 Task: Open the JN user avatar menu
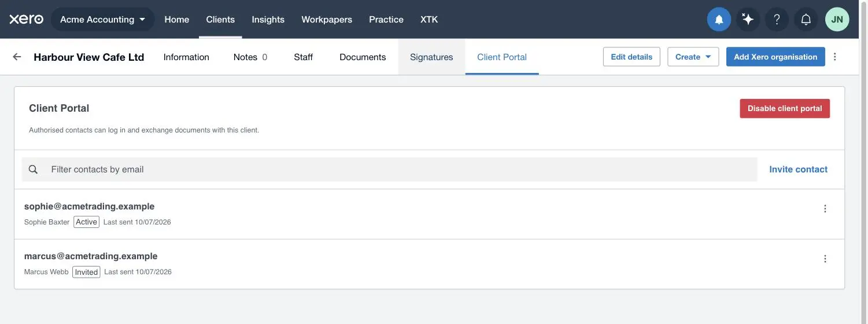[837, 19]
